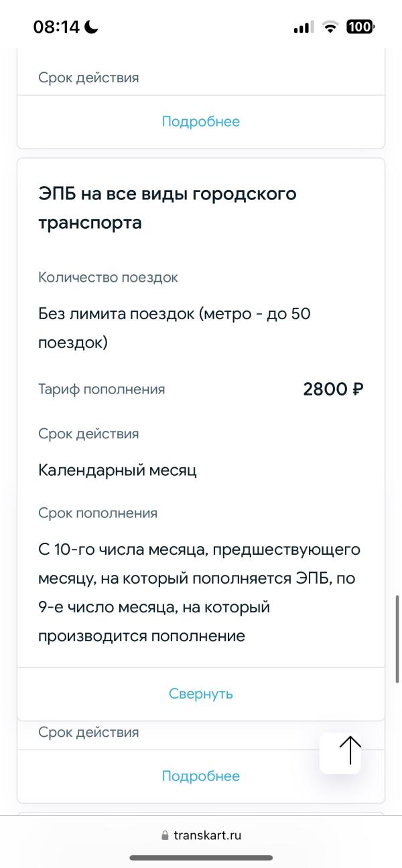Screen dimensions: 402x868
Task: Tap the cellular signal bars icon
Action: (304, 27)
